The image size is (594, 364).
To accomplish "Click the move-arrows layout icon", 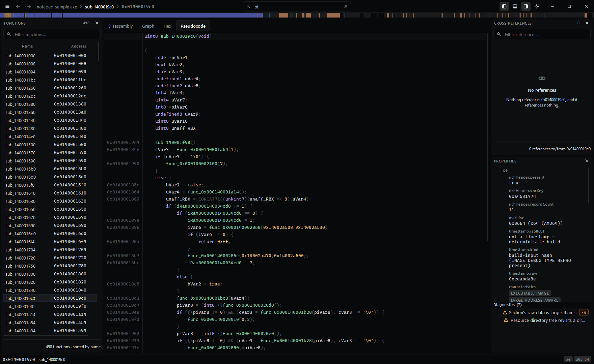I will click(537, 6).
